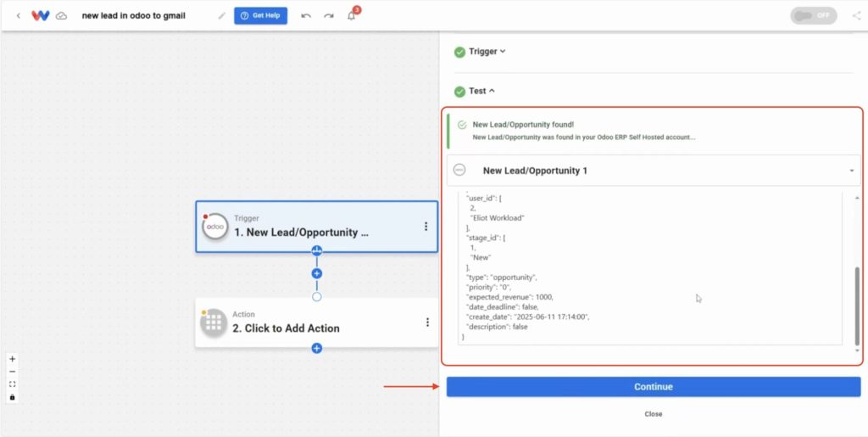Click the blue Continue button
Screen dimensions: 868x437
(x=654, y=387)
